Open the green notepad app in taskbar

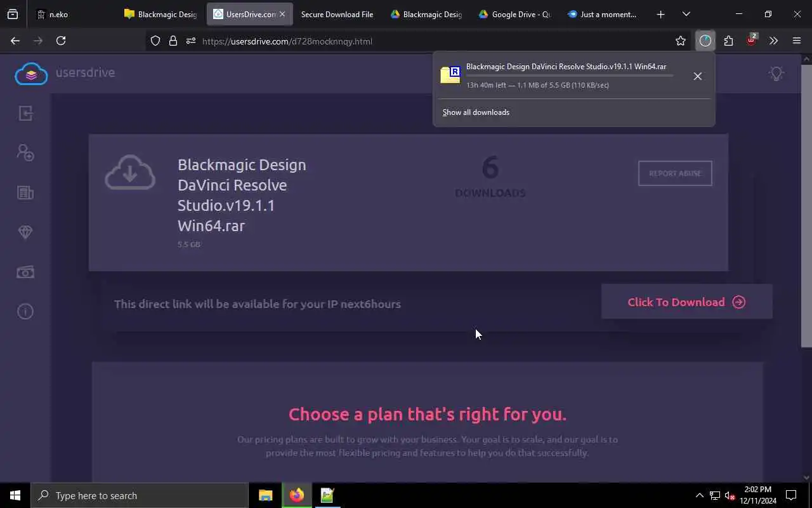click(327, 495)
